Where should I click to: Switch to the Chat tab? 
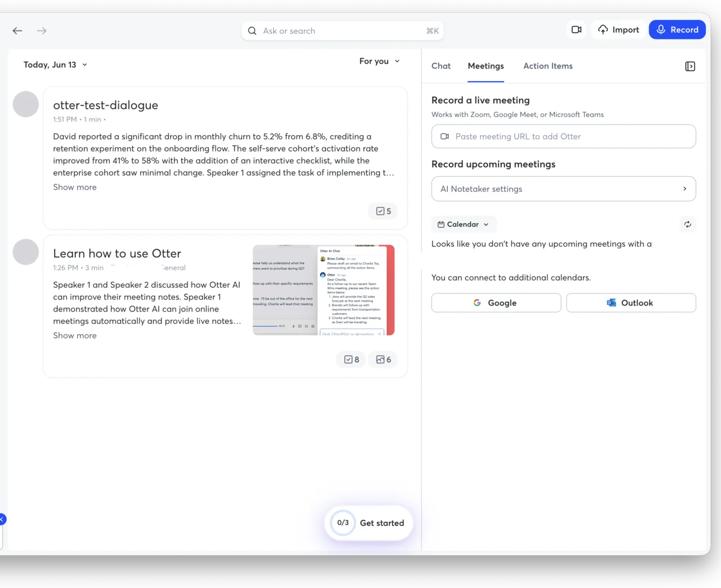coord(441,66)
